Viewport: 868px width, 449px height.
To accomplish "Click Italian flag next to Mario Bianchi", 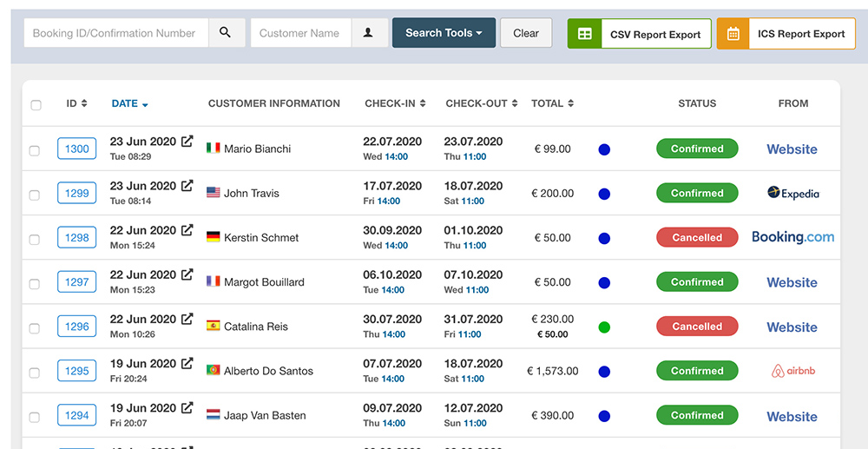I will [214, 148].
